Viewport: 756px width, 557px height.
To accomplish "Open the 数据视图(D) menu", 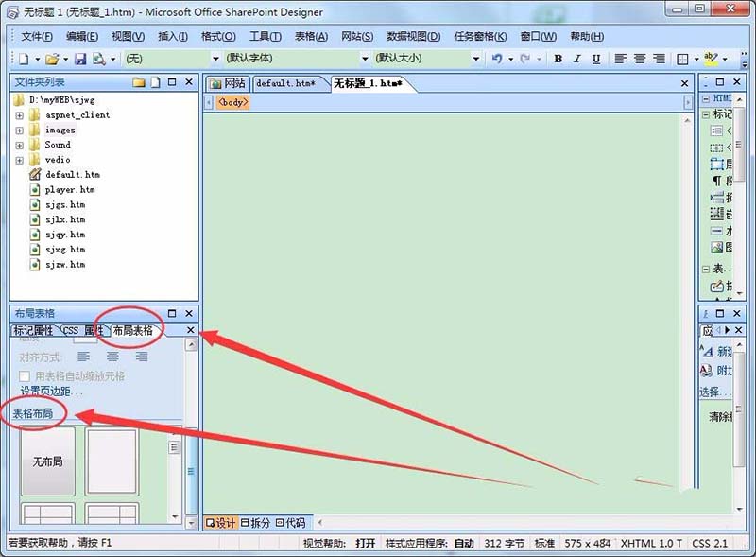I will [414, 36].
